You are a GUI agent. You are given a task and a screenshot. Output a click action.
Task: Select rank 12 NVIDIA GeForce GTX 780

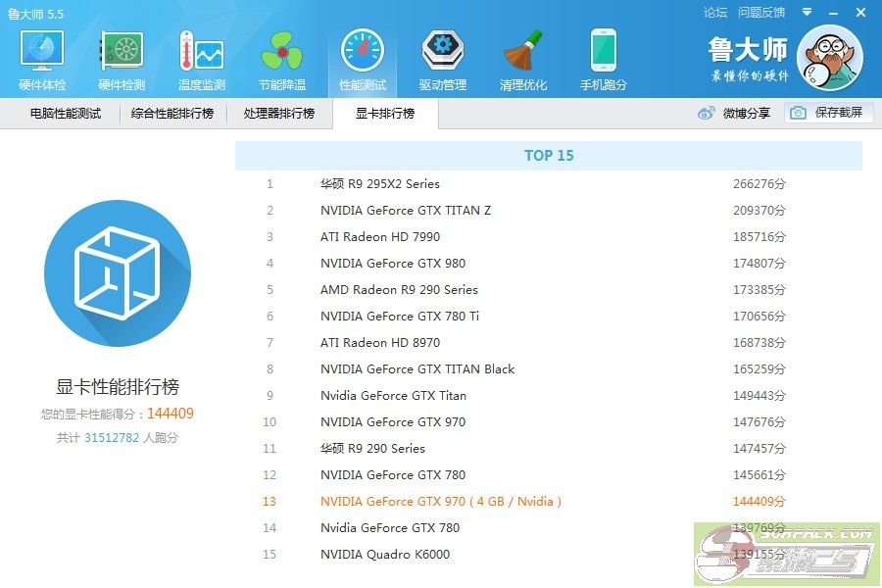tap(549, 475)
